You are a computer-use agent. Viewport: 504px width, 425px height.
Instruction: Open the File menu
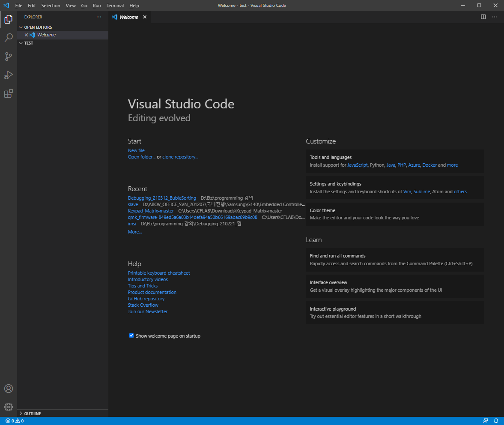pyautogui.click(x=19, y=6)
